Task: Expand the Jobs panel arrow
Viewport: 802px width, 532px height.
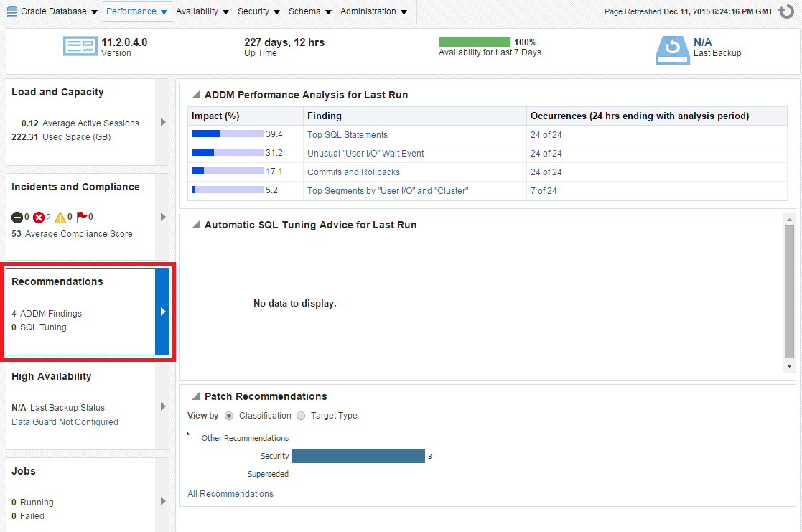Action: point(163,501)
